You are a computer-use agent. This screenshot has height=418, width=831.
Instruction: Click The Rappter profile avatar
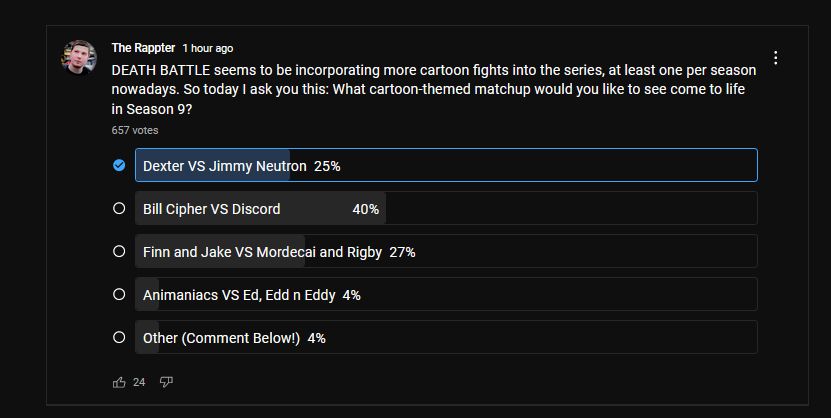[79, 57]
